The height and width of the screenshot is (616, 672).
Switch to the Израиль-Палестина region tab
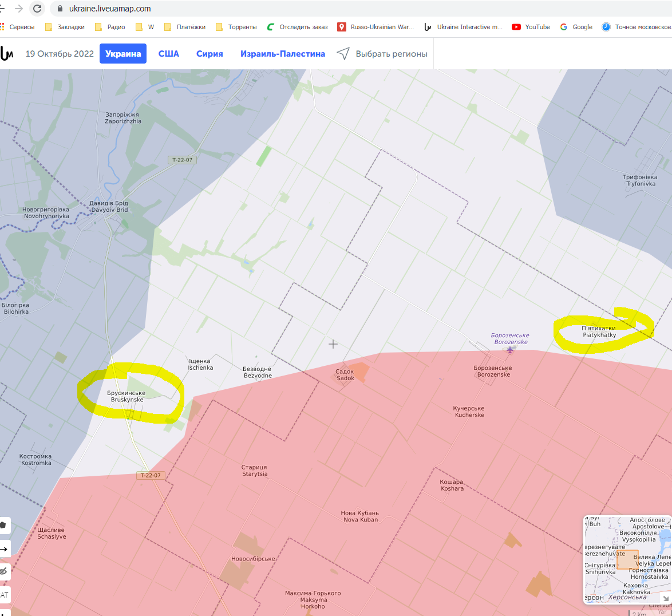[282, 54]
